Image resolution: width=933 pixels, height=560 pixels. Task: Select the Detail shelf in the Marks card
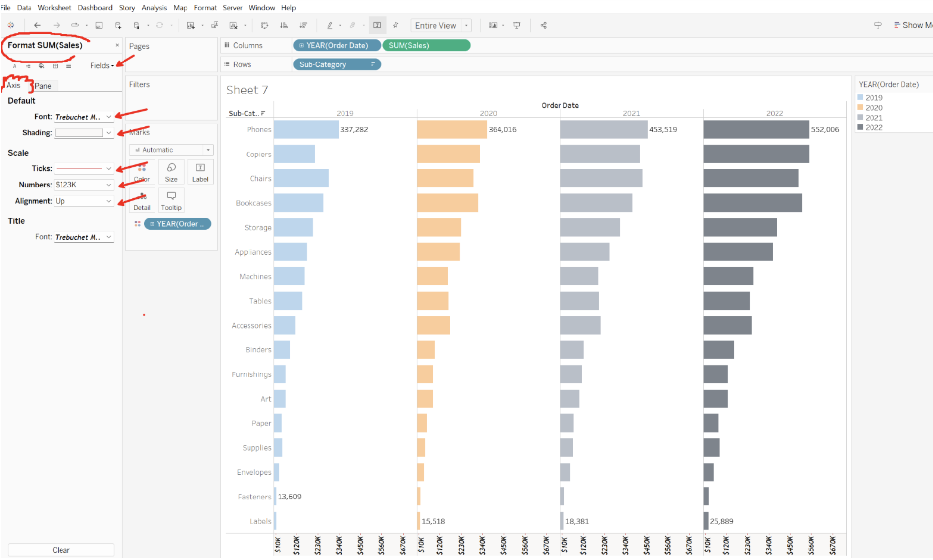click(142, 200)
